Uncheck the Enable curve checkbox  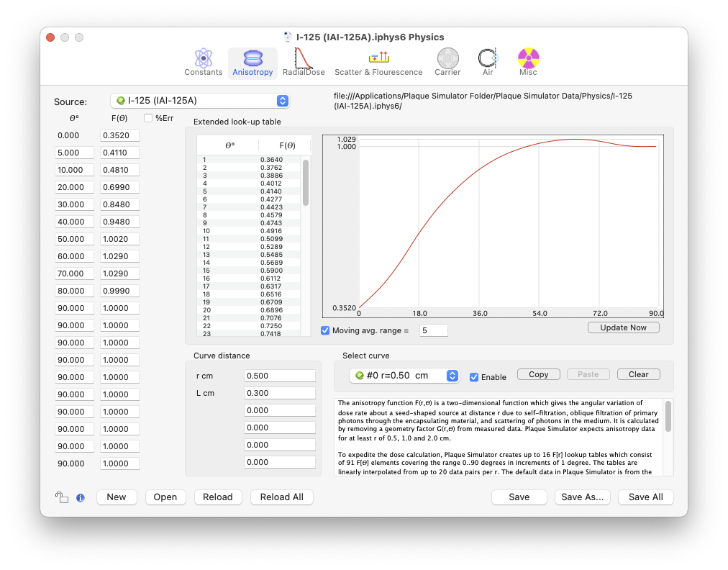[x=474, y=377]
